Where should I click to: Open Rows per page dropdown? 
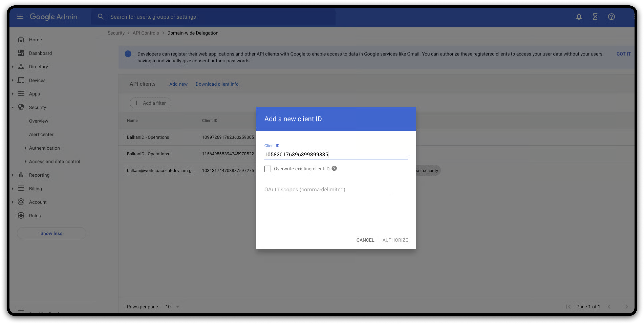point(178,307)
